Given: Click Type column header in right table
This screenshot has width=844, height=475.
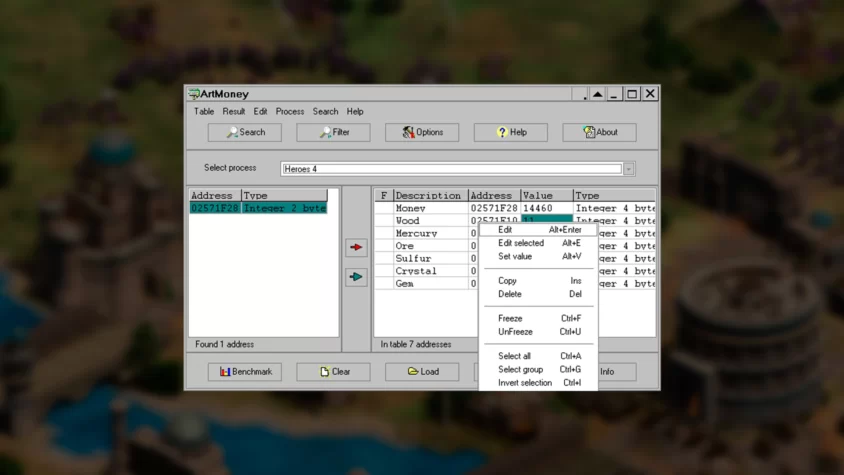Looking at the screenshot, I should click(x=615, y=195).
